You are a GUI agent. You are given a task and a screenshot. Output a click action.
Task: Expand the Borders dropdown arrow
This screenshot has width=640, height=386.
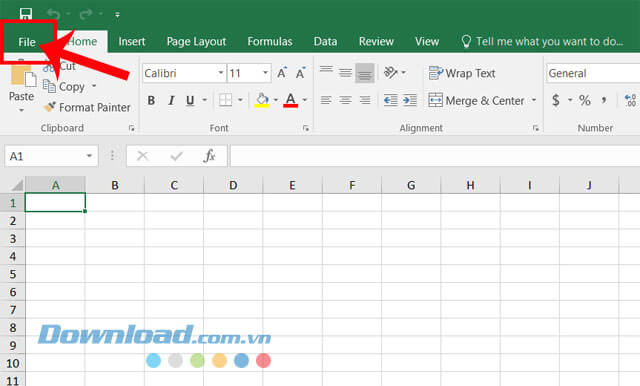[240, 100]
